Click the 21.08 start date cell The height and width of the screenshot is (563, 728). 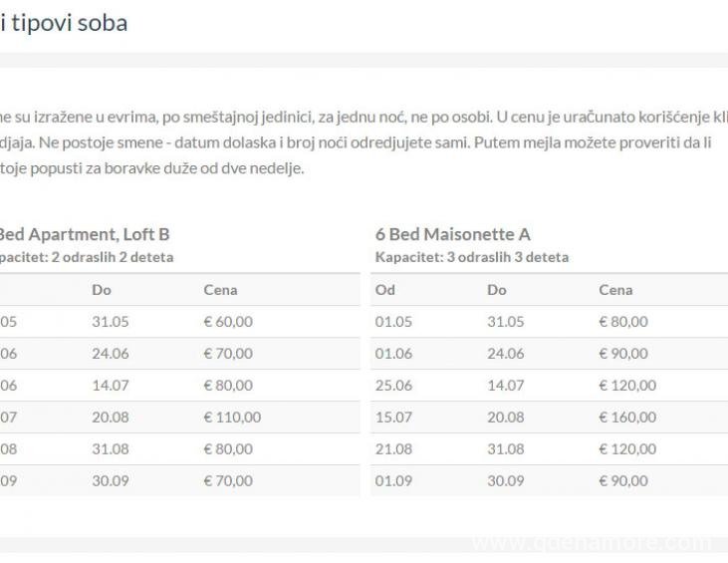393,448
